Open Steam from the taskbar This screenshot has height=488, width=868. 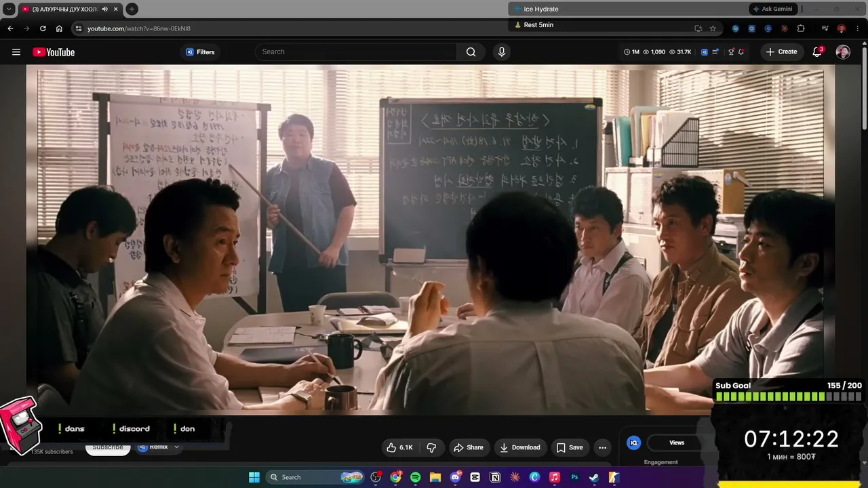point(594,477)
